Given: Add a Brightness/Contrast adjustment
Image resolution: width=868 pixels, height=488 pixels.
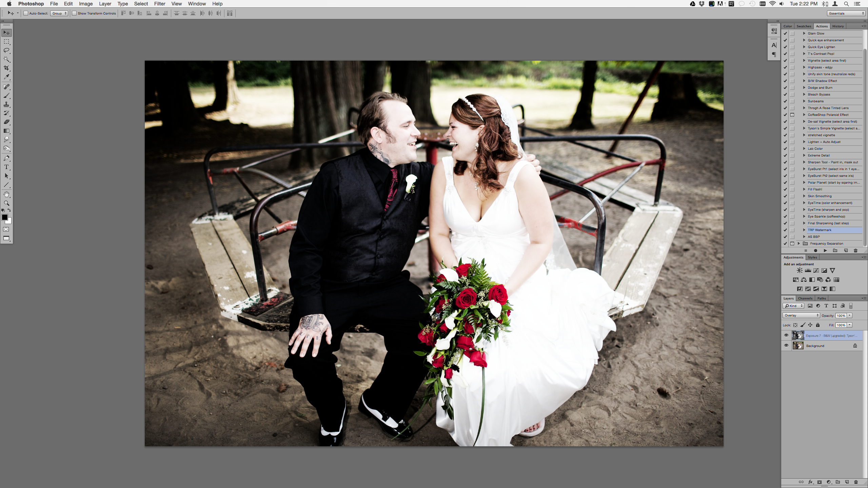Looking at the screenshot, I should [x=800, y=270].
